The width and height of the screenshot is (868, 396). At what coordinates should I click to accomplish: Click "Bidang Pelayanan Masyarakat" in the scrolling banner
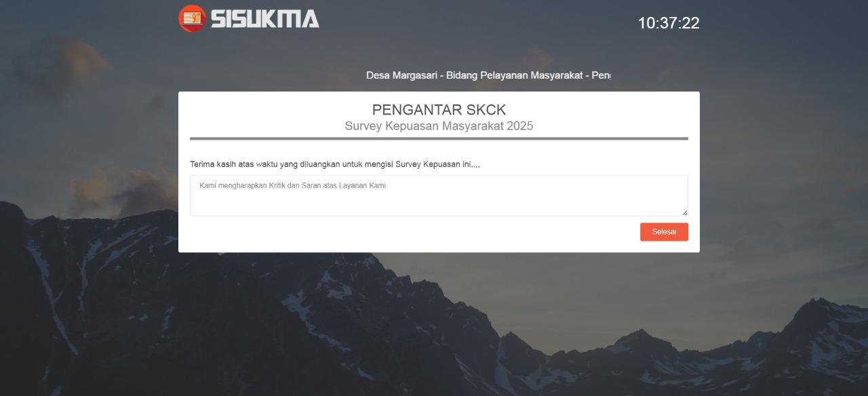pyautogui.click(x=514, y=75)
